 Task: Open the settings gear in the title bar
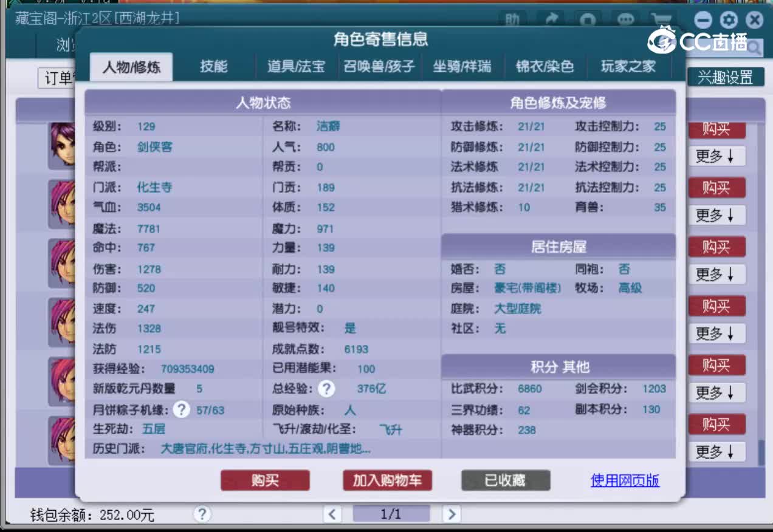(x=728, y=20)
